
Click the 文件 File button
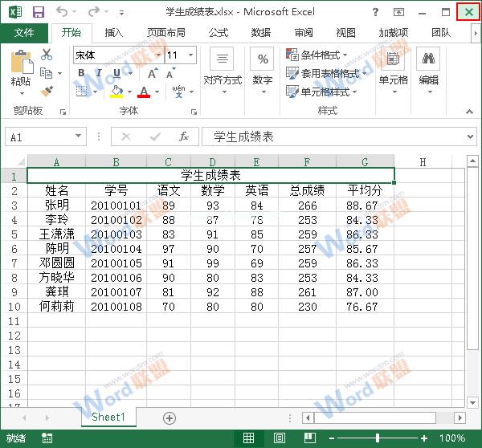[25, 33]
